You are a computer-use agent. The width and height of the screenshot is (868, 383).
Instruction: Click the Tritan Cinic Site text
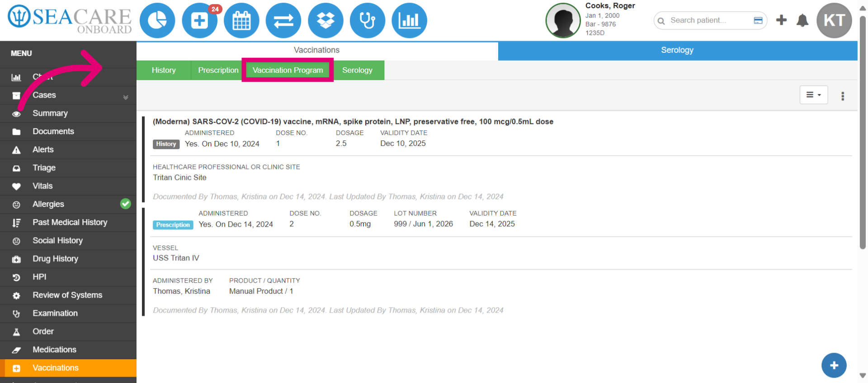click(179, 177)
